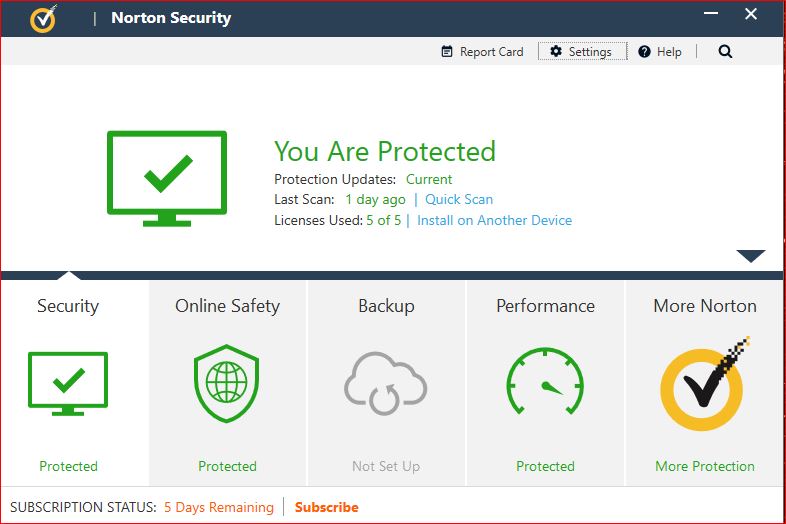Click Install on Another Device link
The image size is (786, 524).
click(494, 220)
